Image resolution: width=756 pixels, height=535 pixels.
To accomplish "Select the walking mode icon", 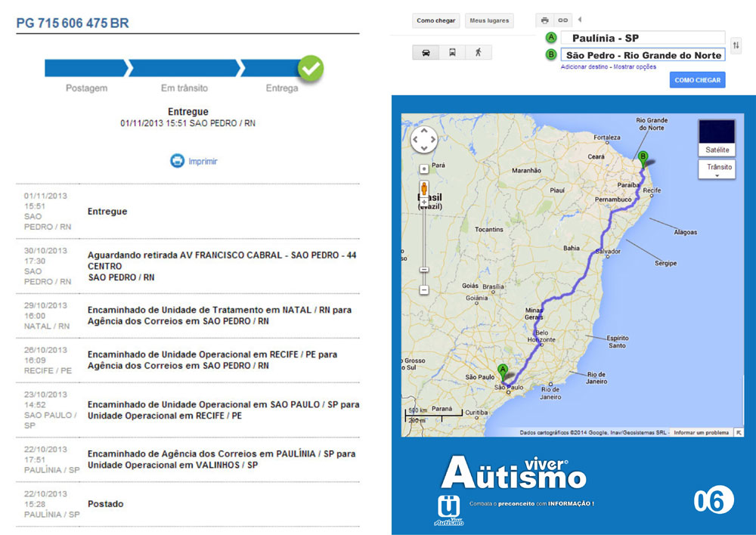I will [478, 53].
